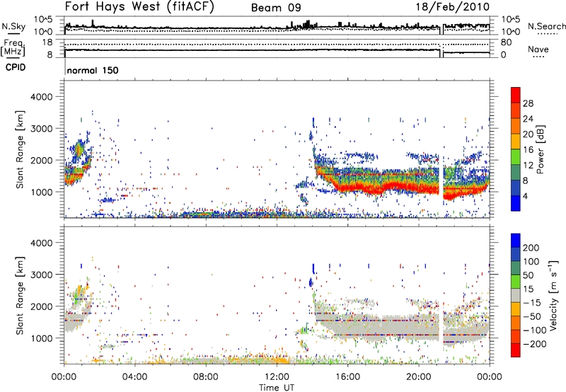Click the 'N.Search' legend label
This screenshot has width=566, height=392.
(x=546, y=26)
